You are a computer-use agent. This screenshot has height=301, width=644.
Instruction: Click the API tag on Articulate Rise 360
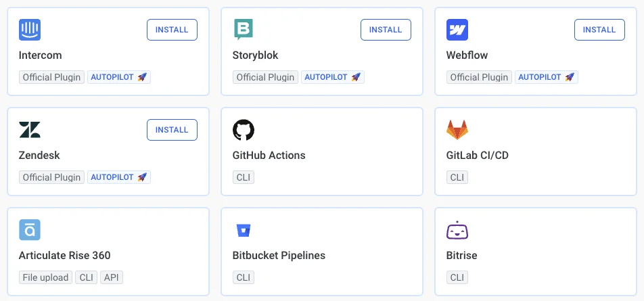(112, 277)
